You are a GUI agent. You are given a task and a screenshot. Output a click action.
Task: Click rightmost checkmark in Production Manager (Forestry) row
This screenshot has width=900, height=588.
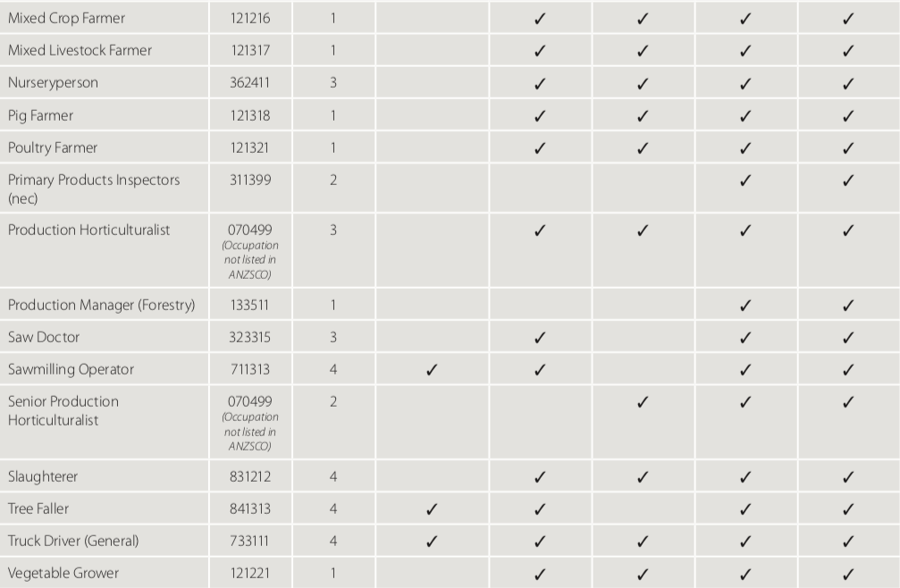point(848,306)
